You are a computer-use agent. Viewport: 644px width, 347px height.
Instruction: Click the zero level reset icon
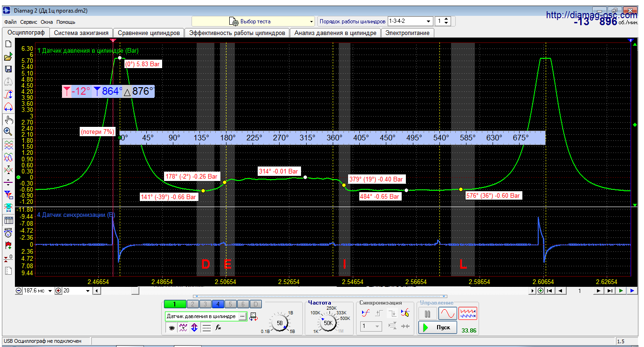click(x=8, y=257)
